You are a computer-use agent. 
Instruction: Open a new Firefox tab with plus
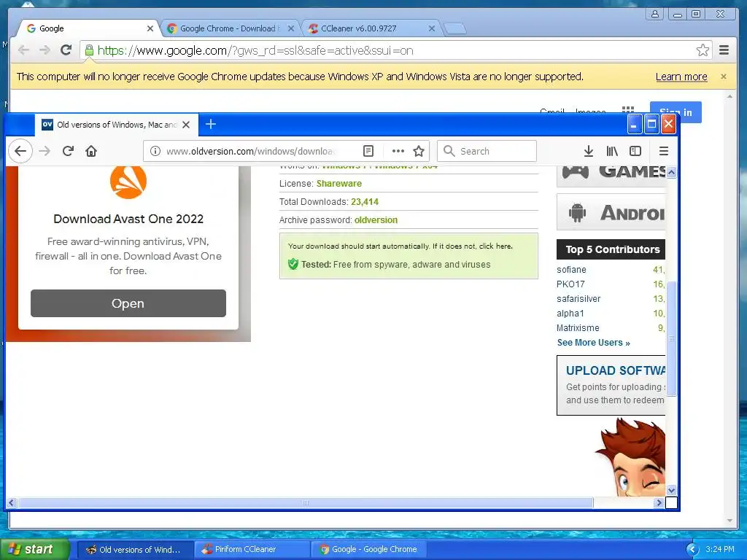(211, 124)
